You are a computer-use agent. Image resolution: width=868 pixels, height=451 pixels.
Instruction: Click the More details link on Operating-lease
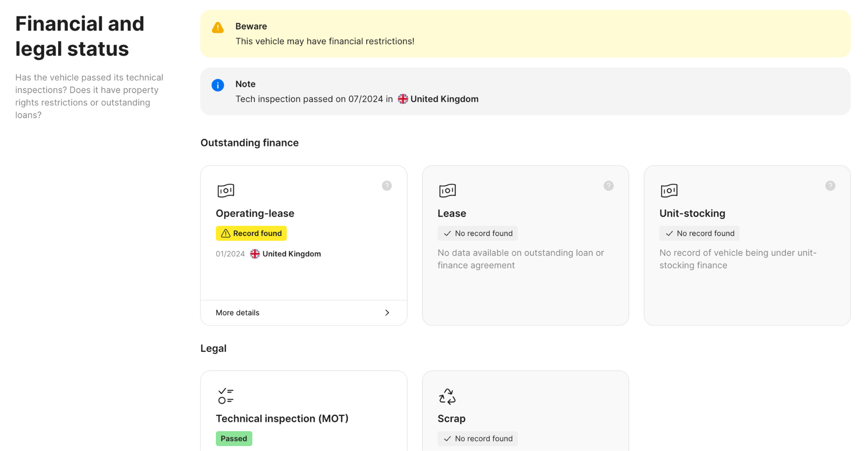(238, 313)
